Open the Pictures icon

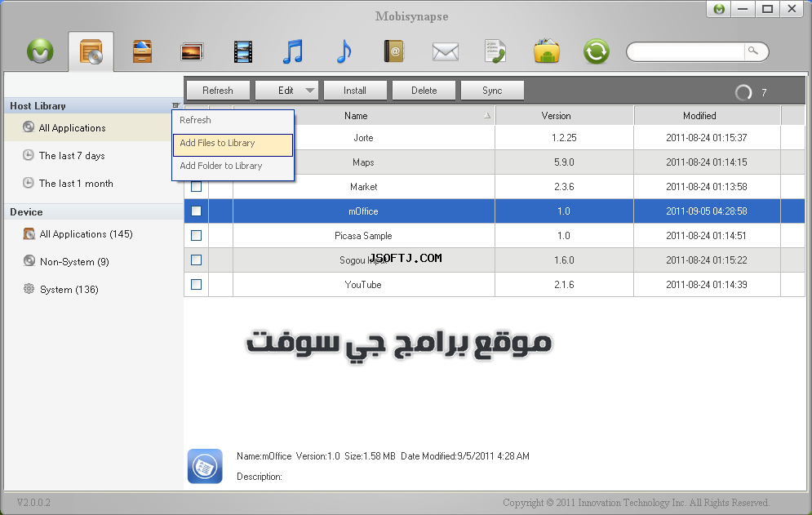192,51
